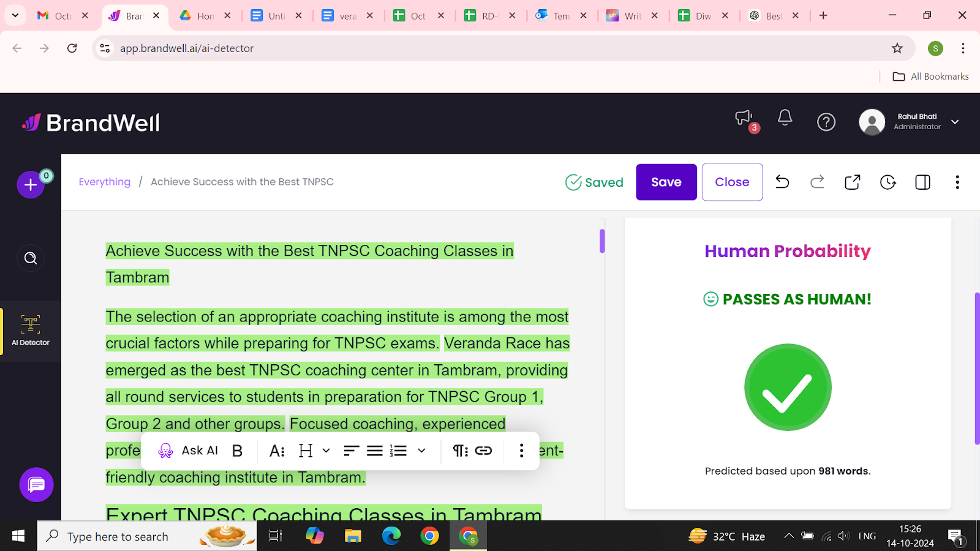Image resolution: width=980 pixels, height=551 pixels.
Task: Insert a numbered list
Action: click(x=398, y=451)
